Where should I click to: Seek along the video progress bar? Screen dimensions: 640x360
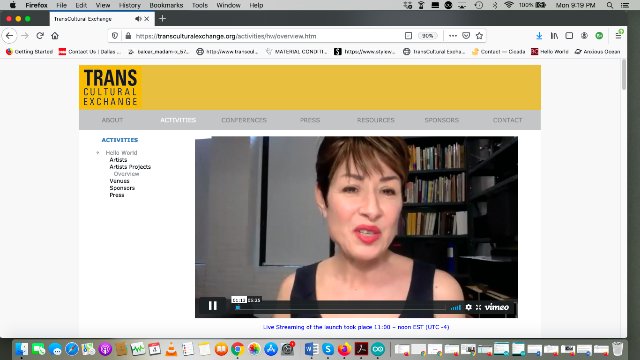point(340,307)
